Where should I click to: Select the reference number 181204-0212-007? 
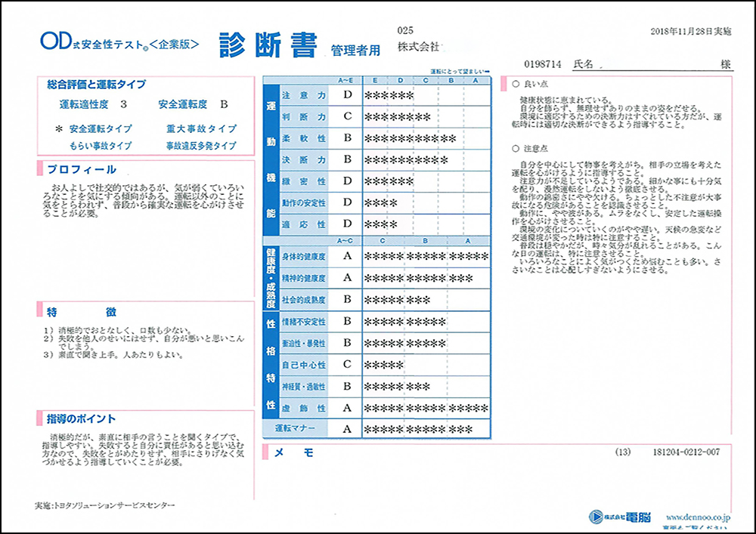[686, 452]
